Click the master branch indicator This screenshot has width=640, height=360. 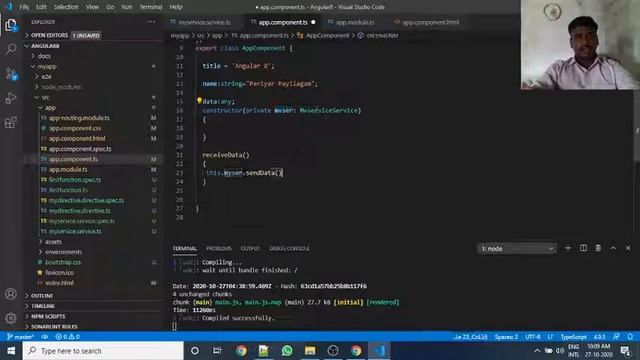click(x=20, y=337)
